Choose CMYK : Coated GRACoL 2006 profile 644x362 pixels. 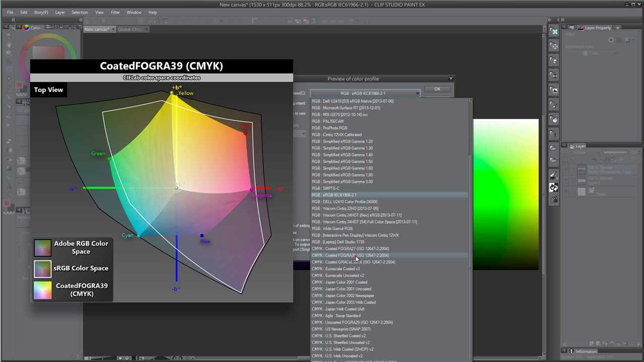click(389, 262)
